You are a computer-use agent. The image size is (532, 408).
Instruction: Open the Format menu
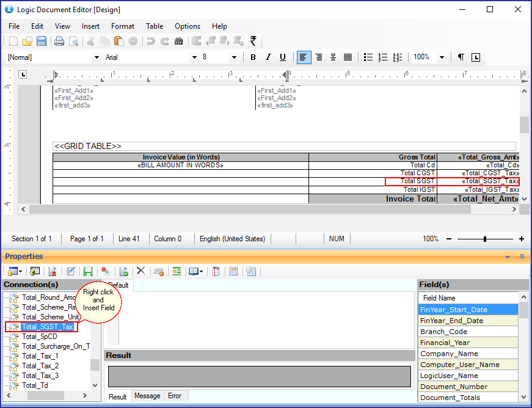123,26
